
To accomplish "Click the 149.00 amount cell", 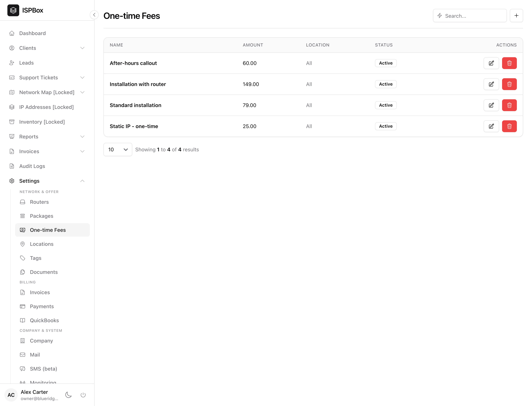I will 251,84.
